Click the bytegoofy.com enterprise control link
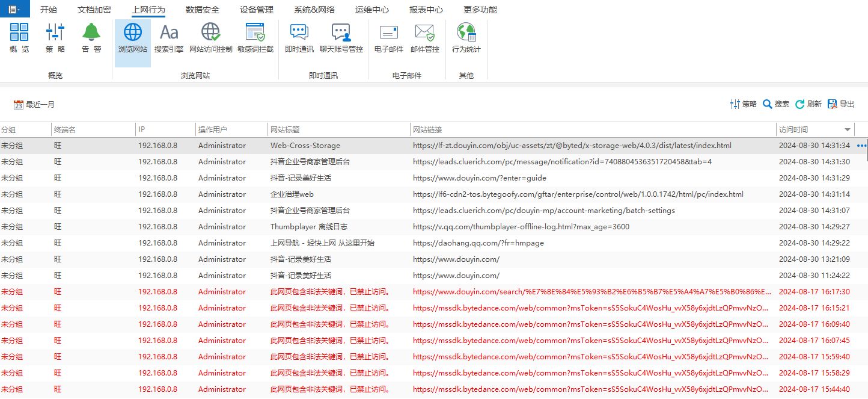Viewport: 868px width, 399px height. pos(578,194)
